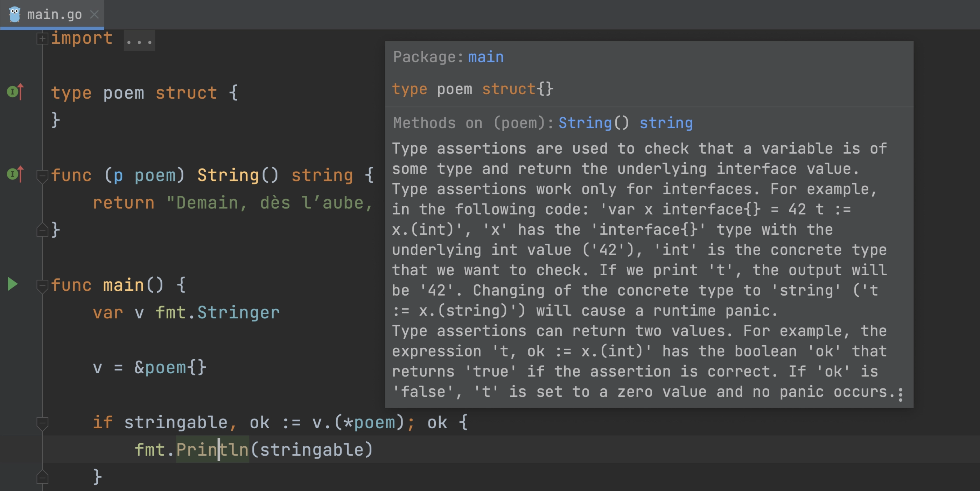Image resolution: width=980 pixels, height=491 pixels.
Task: Click 'Println' call in editor
Action: (x=212, y=450)
